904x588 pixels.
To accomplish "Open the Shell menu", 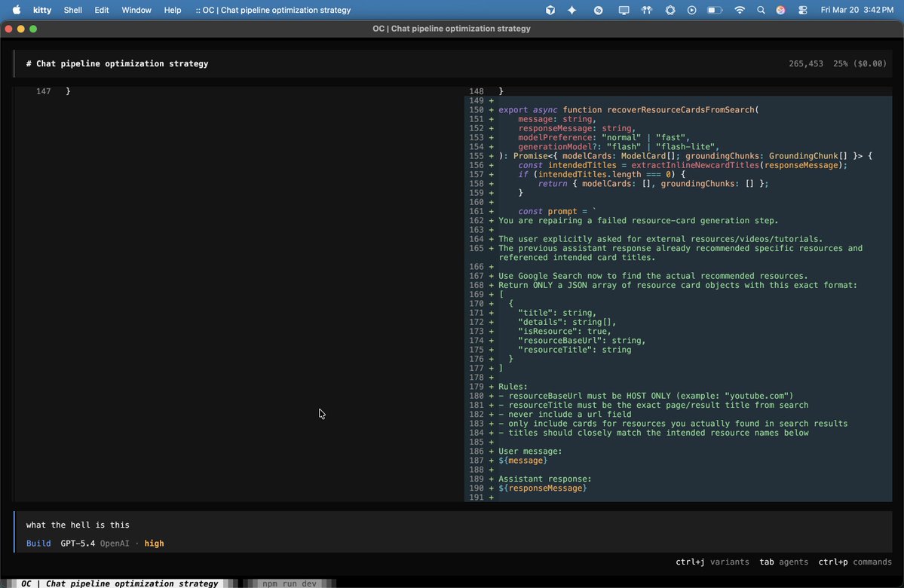I will (72, 10).
